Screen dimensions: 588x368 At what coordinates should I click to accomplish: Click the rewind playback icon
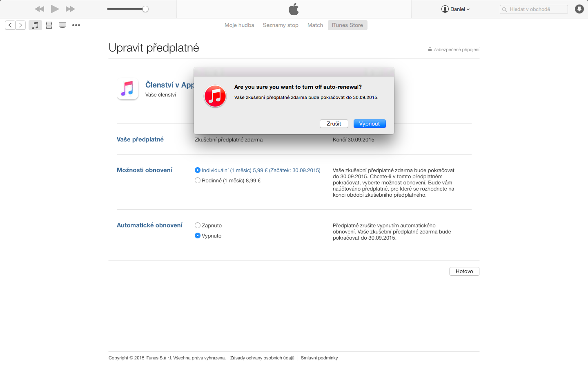[x=40, y=9]
